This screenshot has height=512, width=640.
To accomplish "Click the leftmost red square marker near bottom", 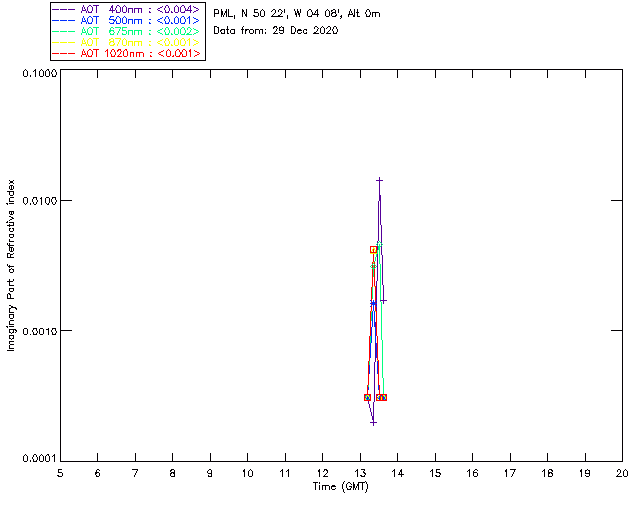I will (x=367, y=397).
